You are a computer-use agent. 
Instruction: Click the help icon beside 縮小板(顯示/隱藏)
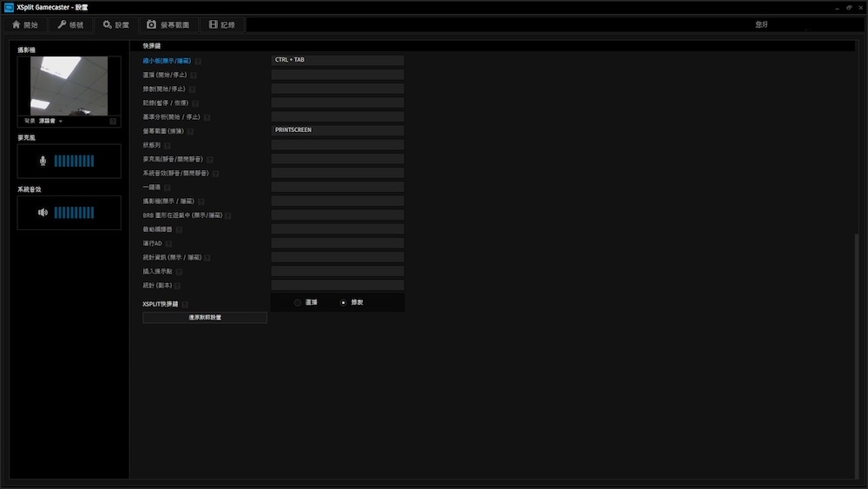click(199, 61)
